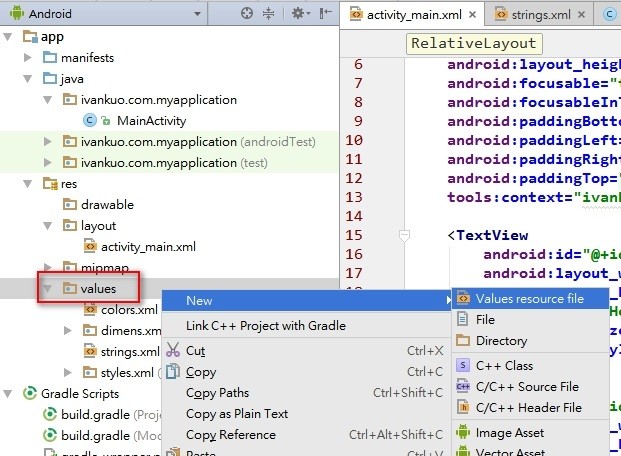This screenshot has height=456, width=621.
Task: Select the res folder icon
Action: click(50, 183)
